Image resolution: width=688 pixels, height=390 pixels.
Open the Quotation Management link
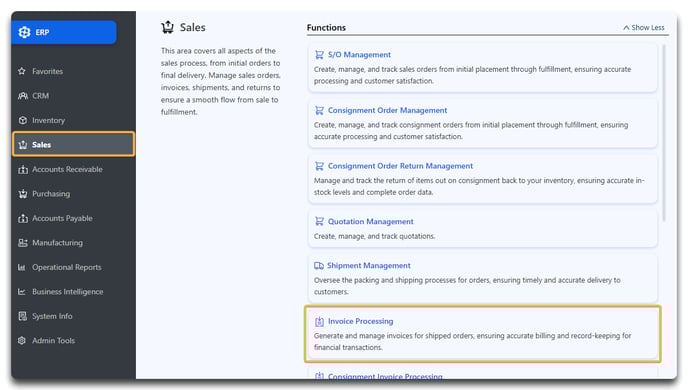tap(370, 222)
